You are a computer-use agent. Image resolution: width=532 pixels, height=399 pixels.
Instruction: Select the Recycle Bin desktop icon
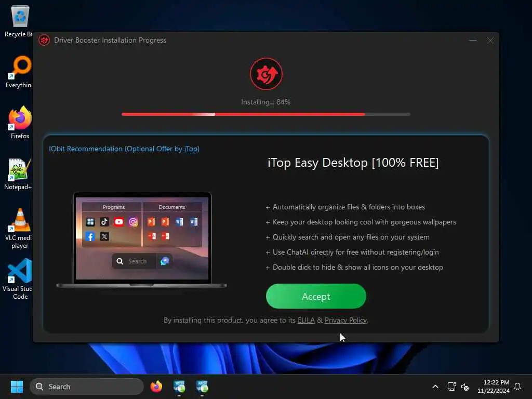[x=19, y=21]
